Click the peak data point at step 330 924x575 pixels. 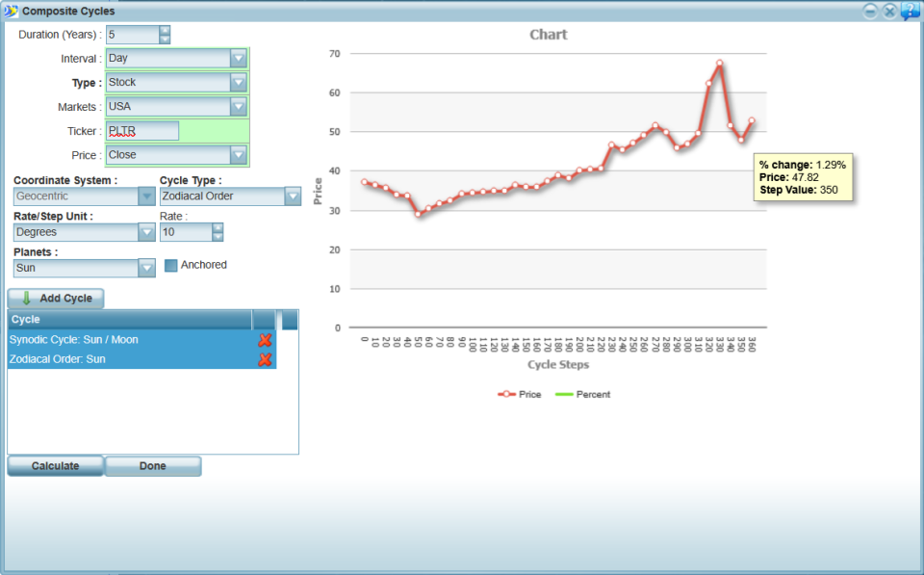(x=720, y=64)
